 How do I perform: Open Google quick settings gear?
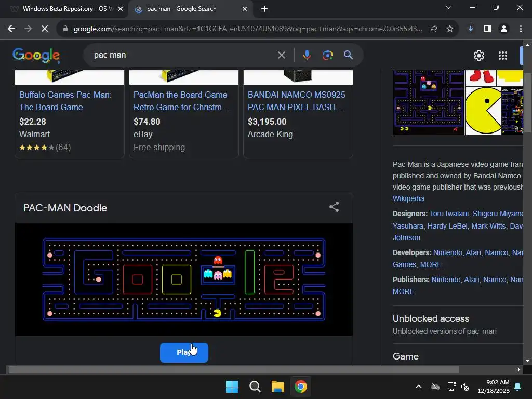tap(478, 55)
